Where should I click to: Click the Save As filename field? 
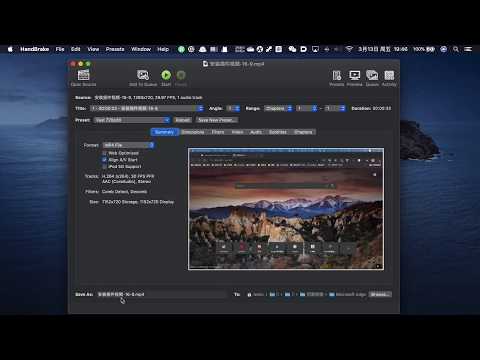[162, 294]
